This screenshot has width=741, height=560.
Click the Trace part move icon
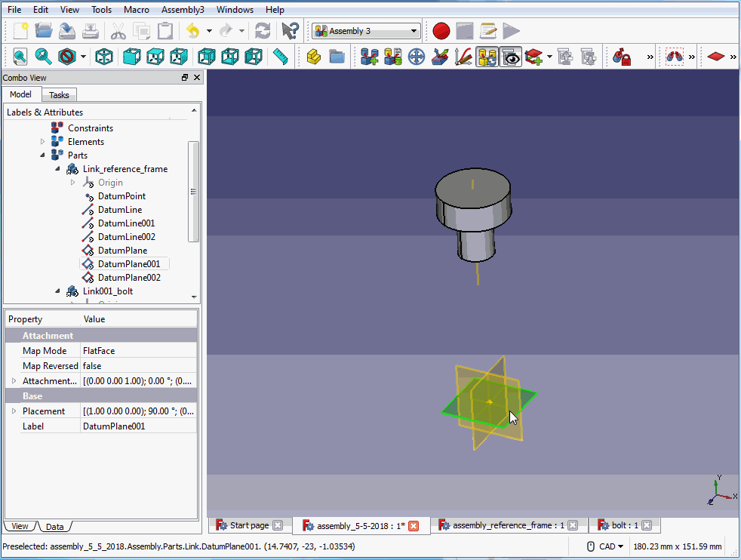[x=463, y=57]
